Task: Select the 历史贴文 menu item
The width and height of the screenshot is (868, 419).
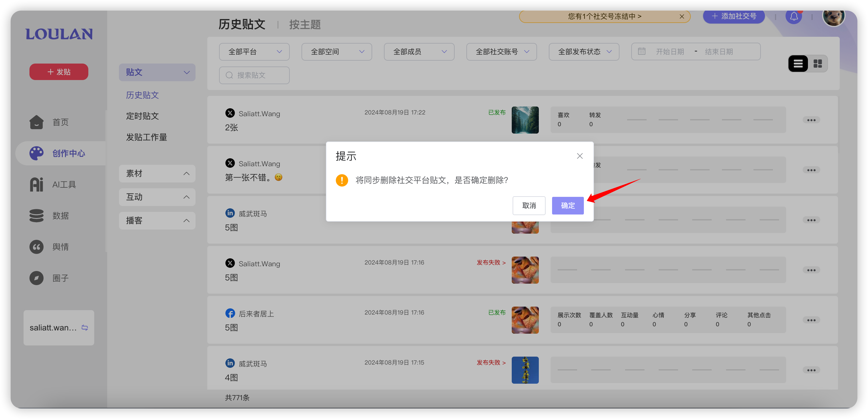Action: coord(142,95)
